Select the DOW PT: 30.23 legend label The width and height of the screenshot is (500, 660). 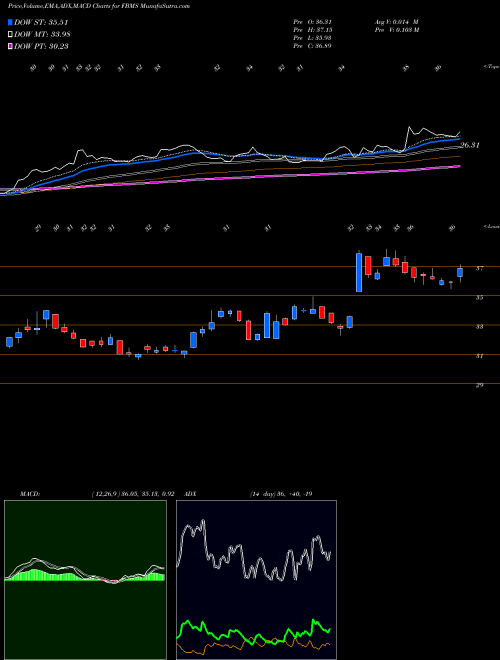point(41,46)
